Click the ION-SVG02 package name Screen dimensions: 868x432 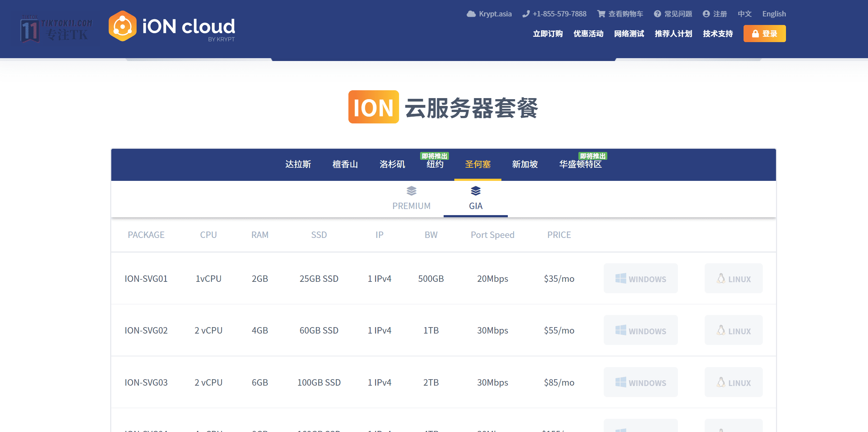pos(146,330)
